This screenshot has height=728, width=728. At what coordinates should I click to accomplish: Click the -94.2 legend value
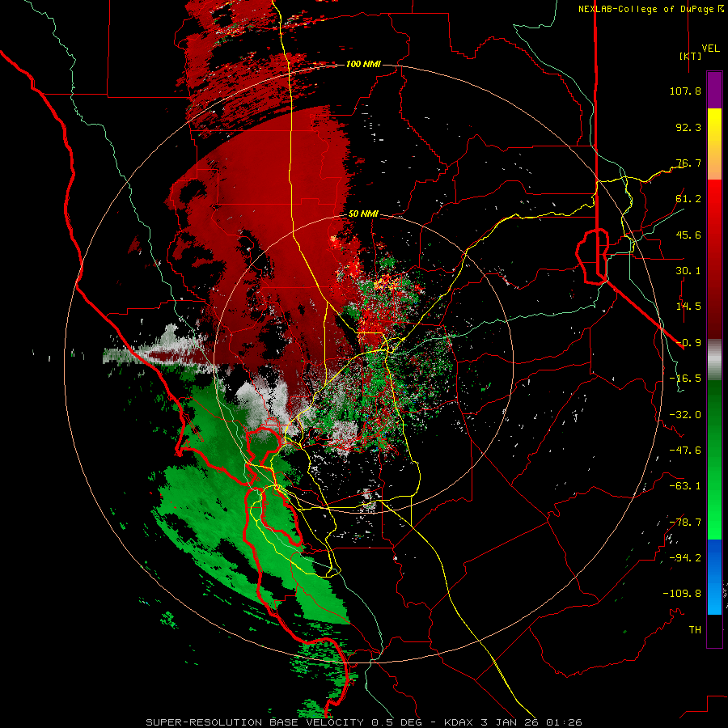(685, 558)
